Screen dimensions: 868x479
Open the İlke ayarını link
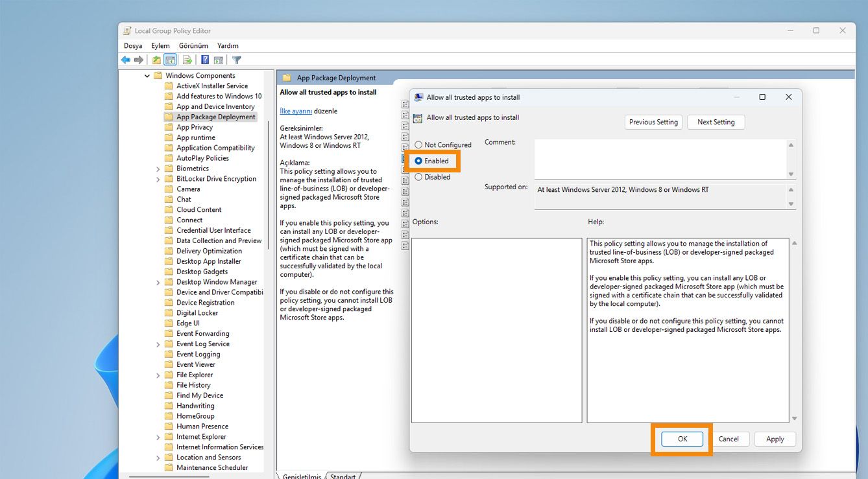point(296,111)
